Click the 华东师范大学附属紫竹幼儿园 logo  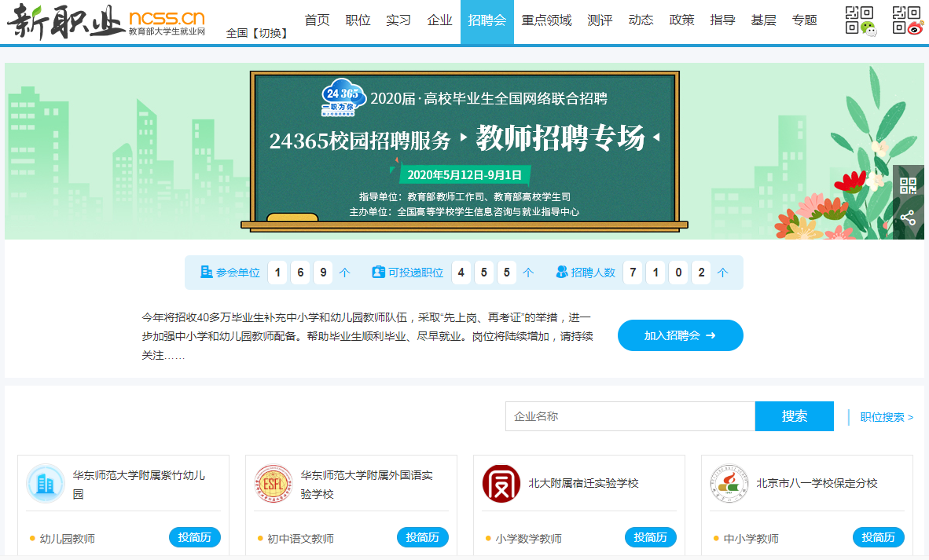46,484
